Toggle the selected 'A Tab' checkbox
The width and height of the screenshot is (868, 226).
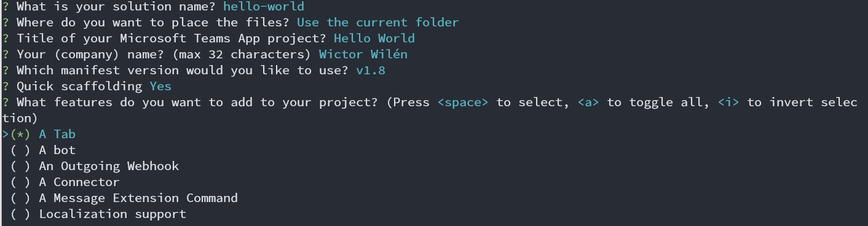click(20, 134)
